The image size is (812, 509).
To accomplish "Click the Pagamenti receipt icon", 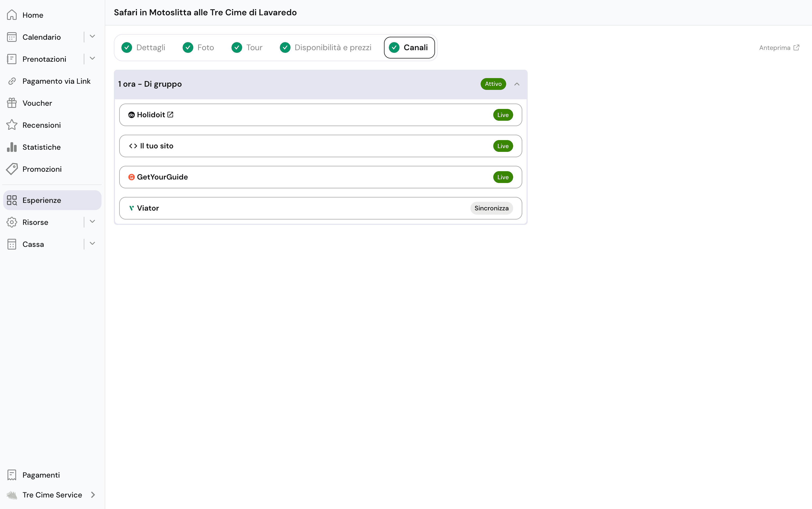I will pos(12,475).
